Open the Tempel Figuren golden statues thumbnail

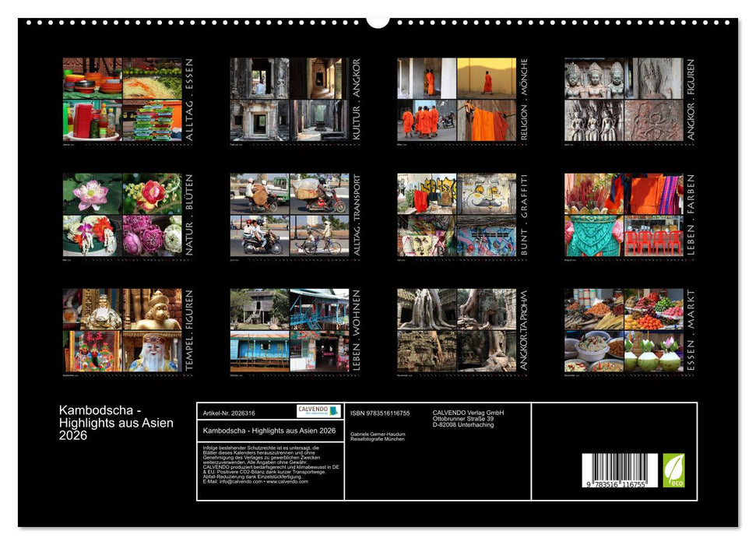tap(122, 330)
